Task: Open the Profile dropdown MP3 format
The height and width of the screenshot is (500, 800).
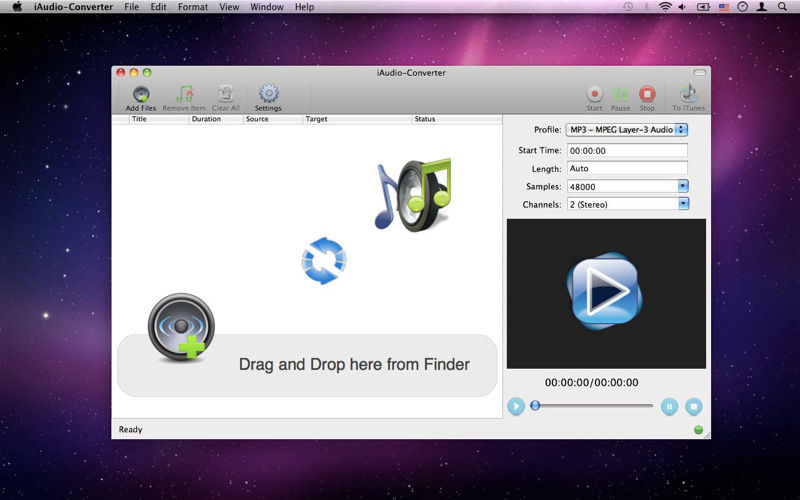Action: pyautogui.click(x=627, y=130)
